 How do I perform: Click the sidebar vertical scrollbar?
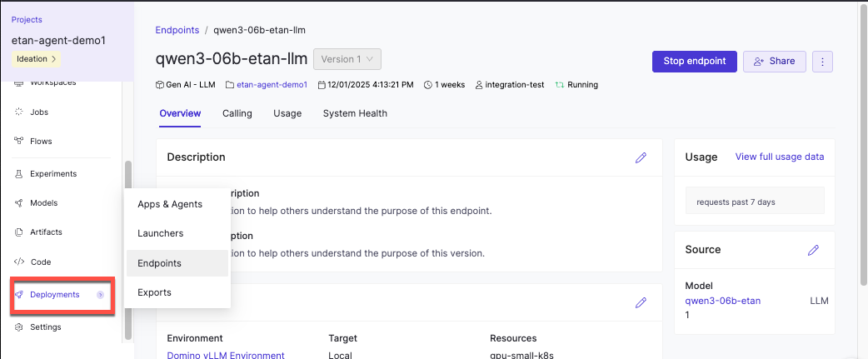pos(128,250)
